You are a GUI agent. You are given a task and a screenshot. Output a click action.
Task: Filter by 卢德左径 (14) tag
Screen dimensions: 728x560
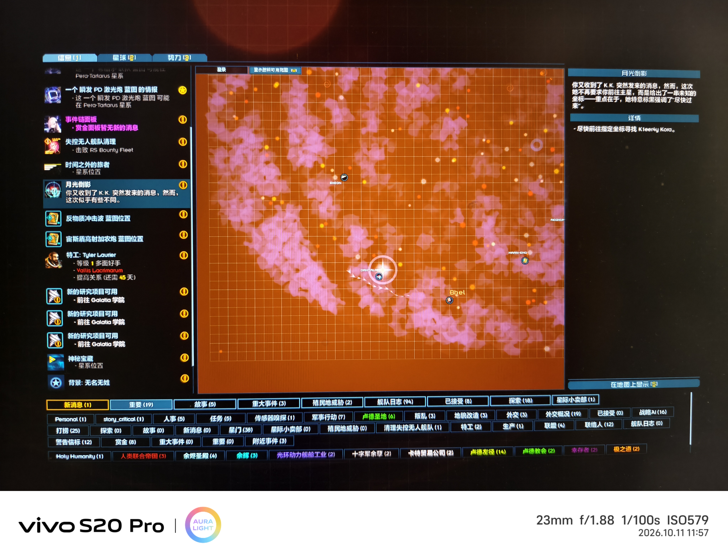coord(488,452)
